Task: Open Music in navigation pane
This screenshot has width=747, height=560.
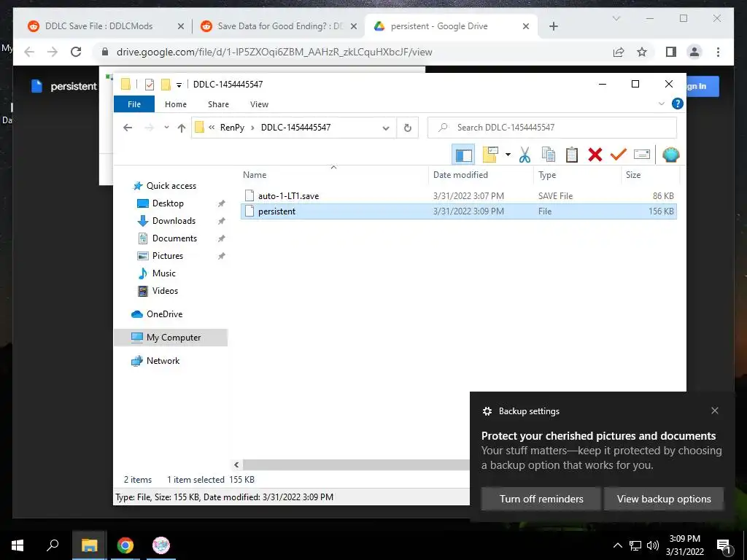Action: click(164, 273)
